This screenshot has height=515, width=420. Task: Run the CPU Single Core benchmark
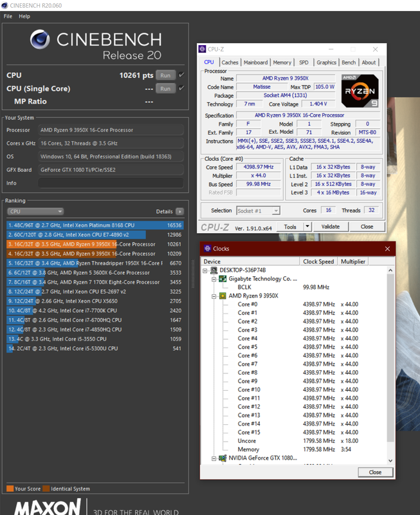[x=165, y=88]
